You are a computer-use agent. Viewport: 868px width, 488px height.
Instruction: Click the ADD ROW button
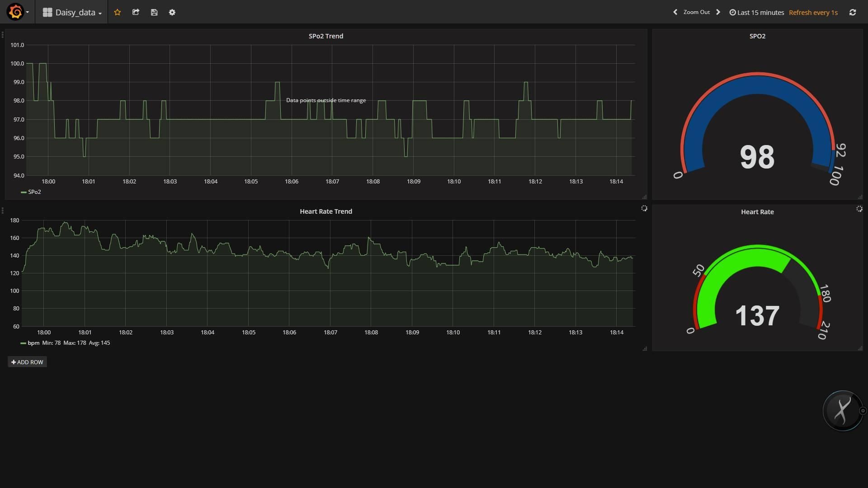pyautogui.click(x=27, y=362)
